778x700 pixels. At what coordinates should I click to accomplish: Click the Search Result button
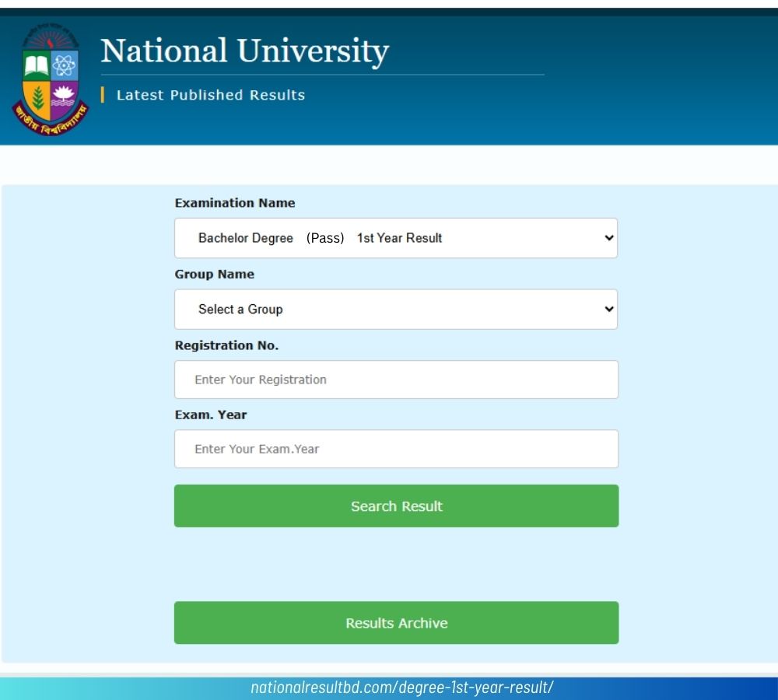[x=397, y=506]
